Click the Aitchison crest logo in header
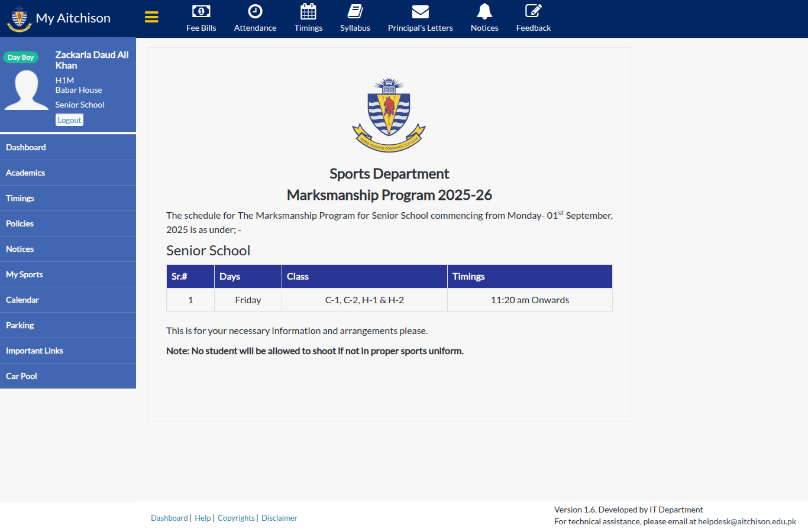 19,19
